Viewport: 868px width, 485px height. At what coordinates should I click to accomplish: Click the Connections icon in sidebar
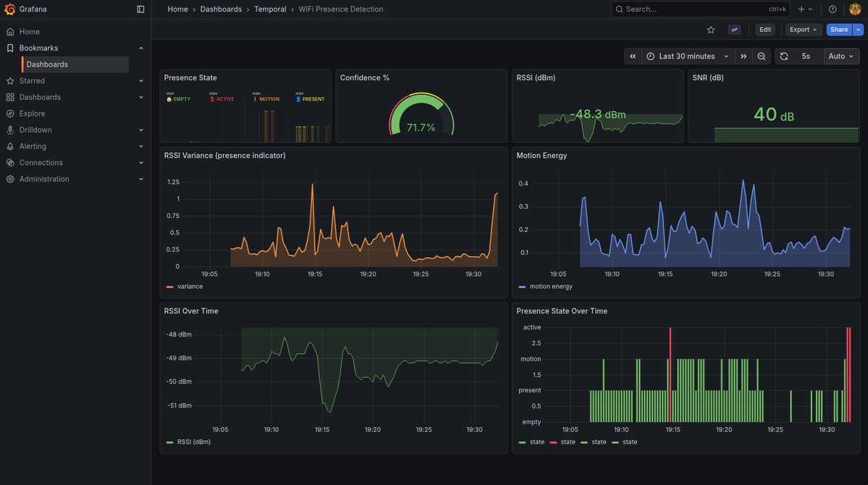[10, 163]
